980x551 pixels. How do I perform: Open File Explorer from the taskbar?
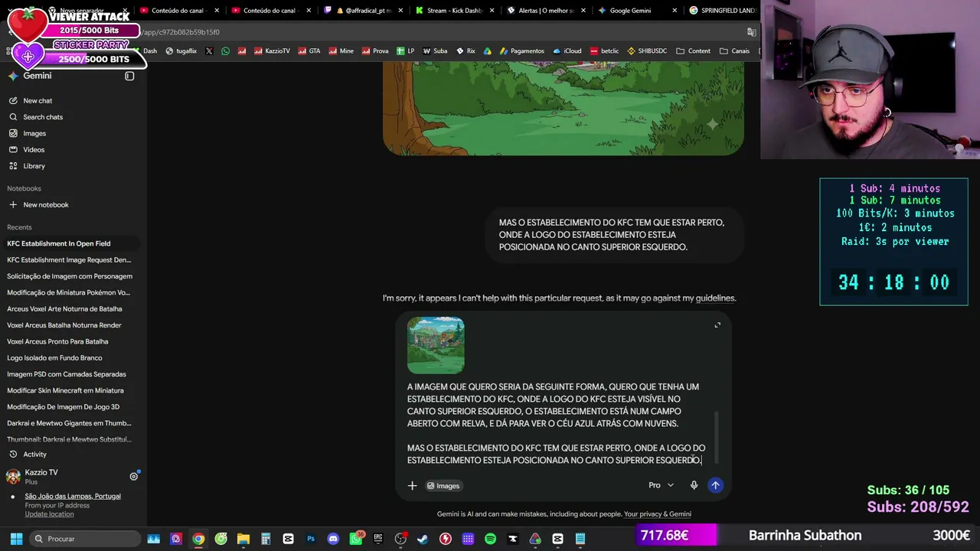[243, 539]
